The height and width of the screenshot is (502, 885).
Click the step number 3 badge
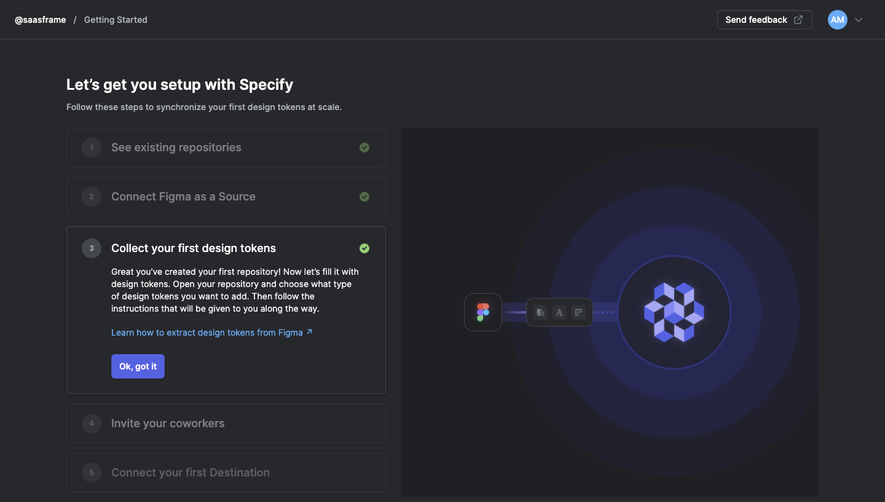[91, 248]
